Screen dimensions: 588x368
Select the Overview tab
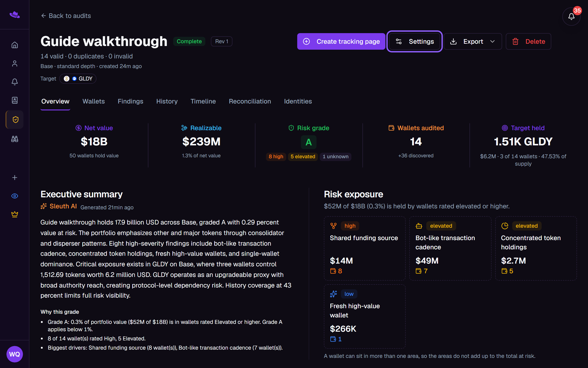55,101
